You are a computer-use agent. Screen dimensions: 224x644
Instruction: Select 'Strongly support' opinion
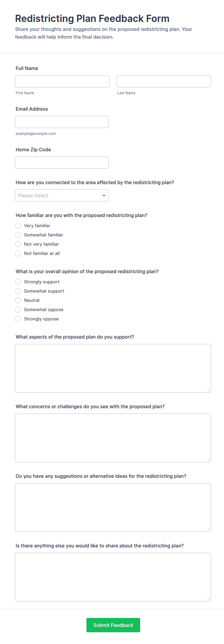[18, 282]
